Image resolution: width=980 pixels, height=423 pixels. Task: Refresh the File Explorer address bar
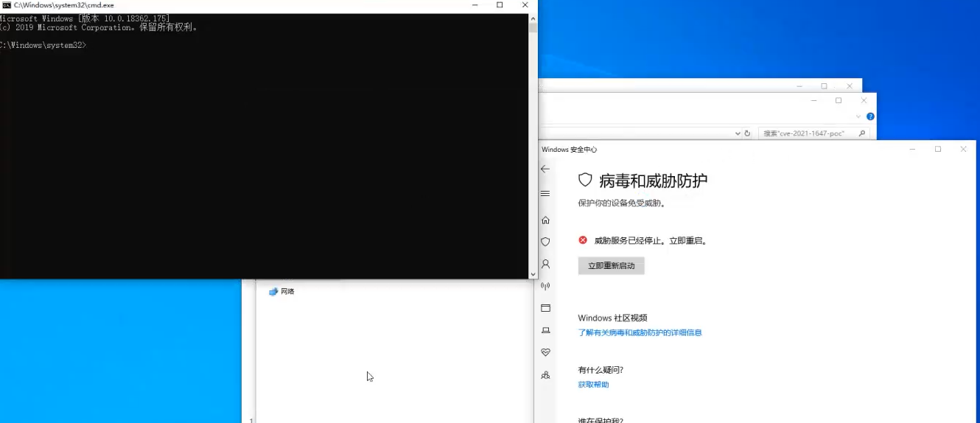pyautogui.click(x=747, y=133)
